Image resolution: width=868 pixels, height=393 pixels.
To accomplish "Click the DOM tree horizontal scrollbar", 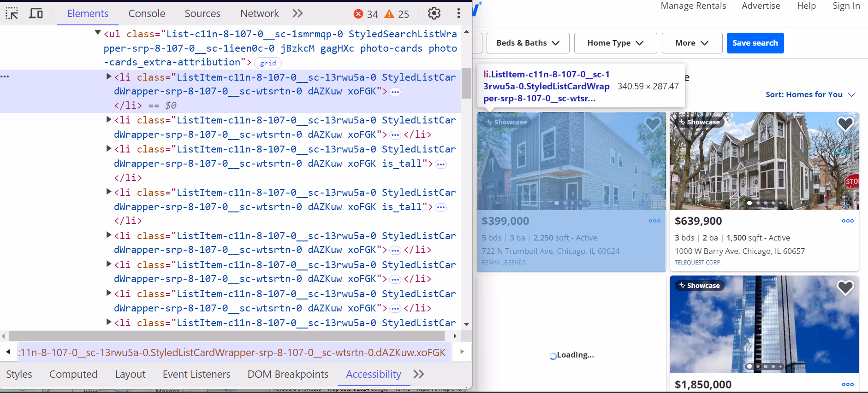I will pyautogui.click(x=226, y=336).
